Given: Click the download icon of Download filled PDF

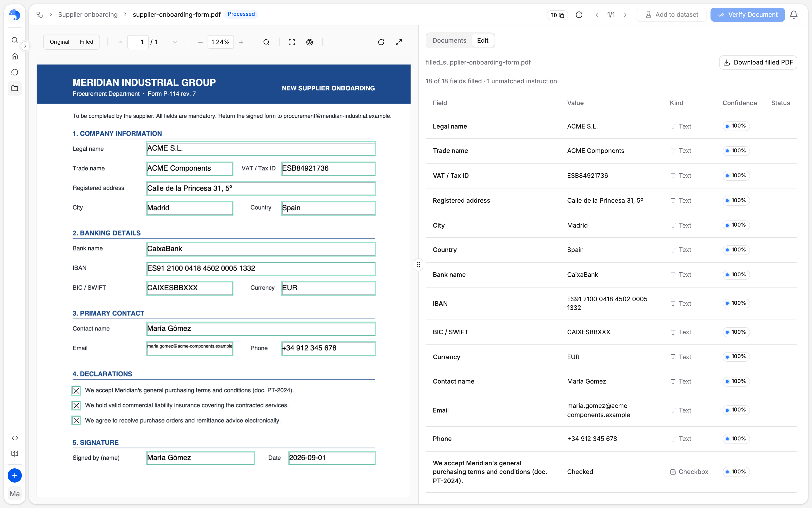Looking at the screenshot, I should coord(727,62).
